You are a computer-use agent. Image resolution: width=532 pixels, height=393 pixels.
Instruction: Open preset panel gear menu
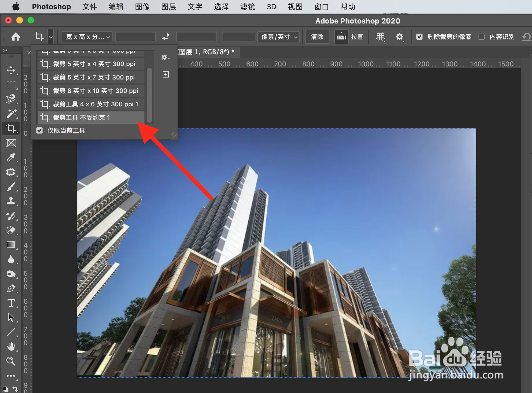click(165, 57)
